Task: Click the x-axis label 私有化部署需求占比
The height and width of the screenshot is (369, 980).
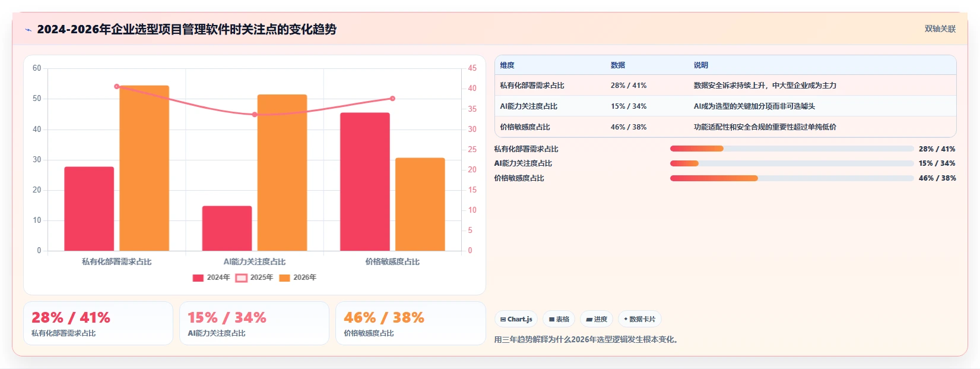Action: pyautogui.click(x=117, y=261)
